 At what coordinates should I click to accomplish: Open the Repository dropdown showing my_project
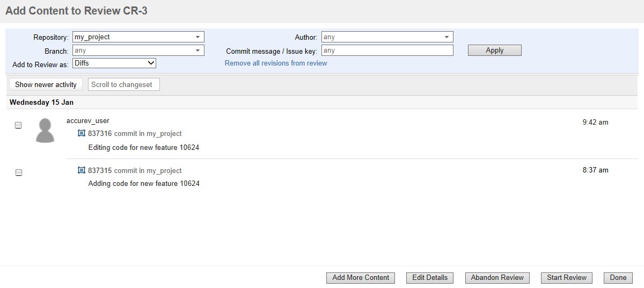tap(138, 37)
